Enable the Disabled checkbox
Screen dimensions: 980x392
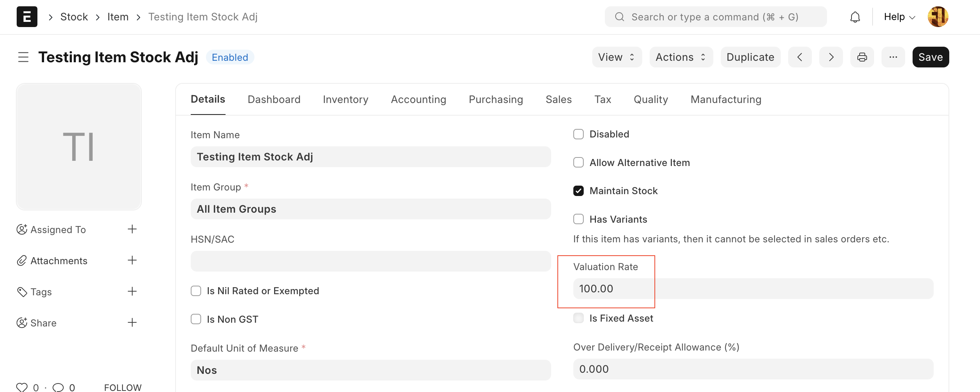pos(578,134)
